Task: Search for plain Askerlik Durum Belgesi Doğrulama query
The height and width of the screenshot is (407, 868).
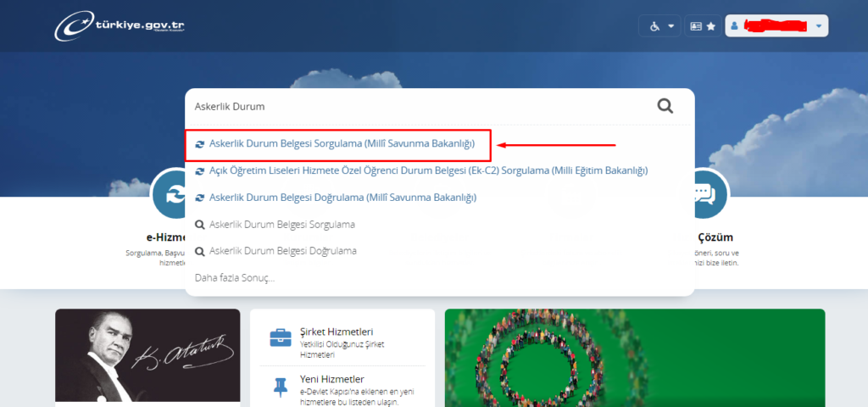Action: point(282,251)
